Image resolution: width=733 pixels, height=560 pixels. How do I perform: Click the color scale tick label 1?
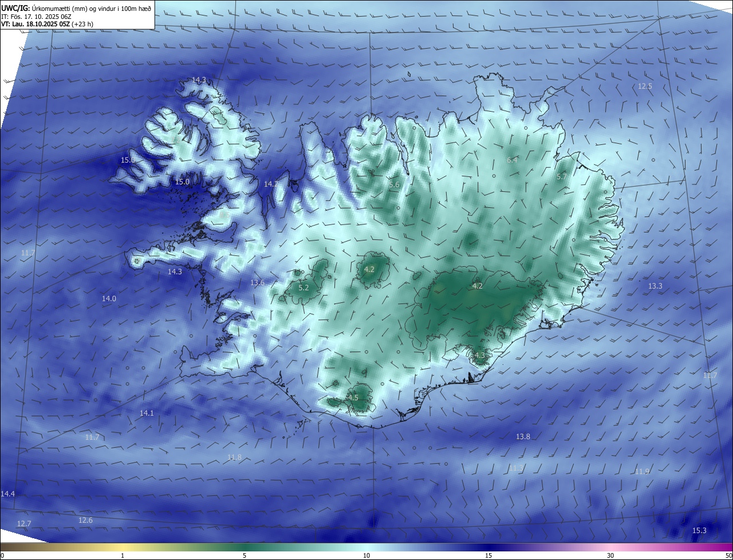(x=123, y=555)
